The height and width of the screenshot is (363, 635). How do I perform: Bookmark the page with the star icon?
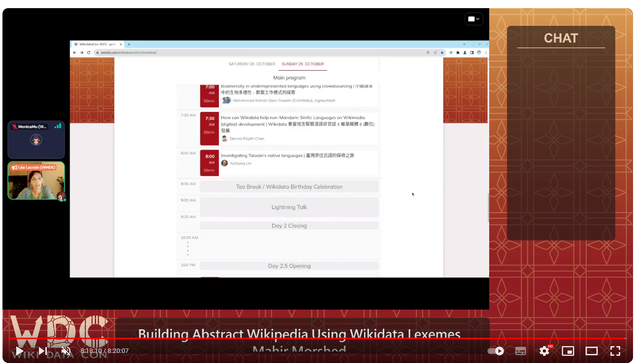(442, 53)
